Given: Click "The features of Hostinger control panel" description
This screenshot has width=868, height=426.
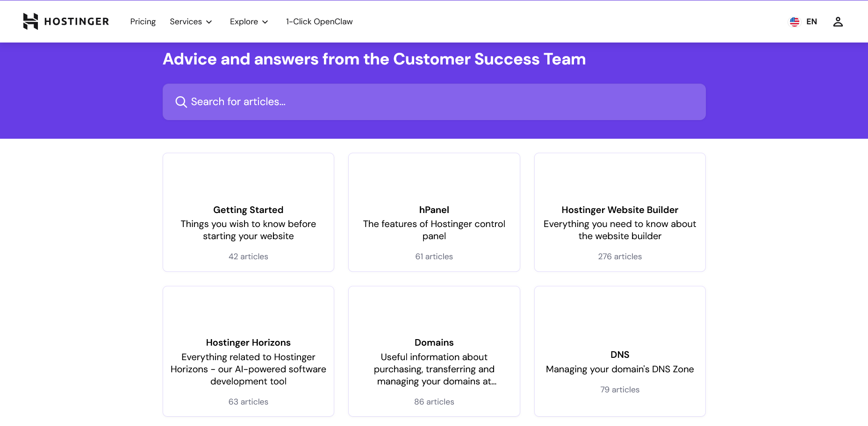Looking at the screenshot, I should pyautogui.click(x=434, y=230).
